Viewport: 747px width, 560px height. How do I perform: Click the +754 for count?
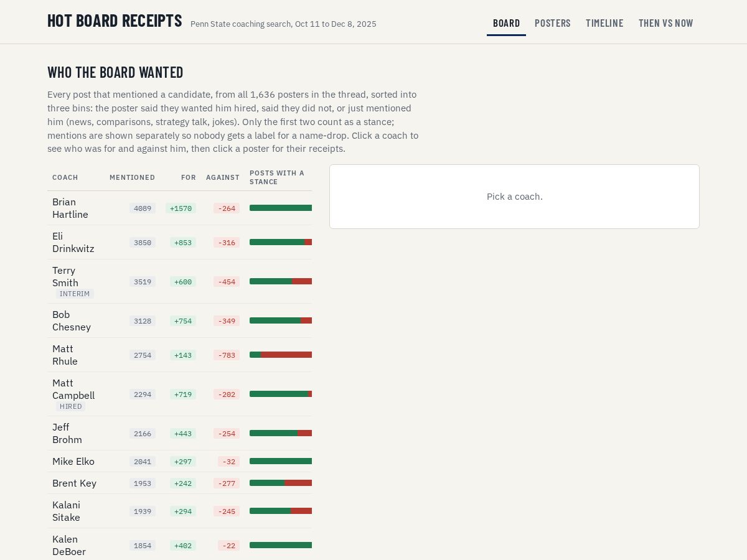[x=183, y=321]
